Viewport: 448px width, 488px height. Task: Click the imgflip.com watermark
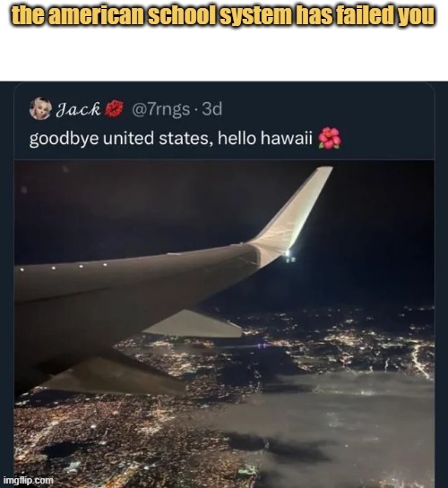[x=29, y=480]
